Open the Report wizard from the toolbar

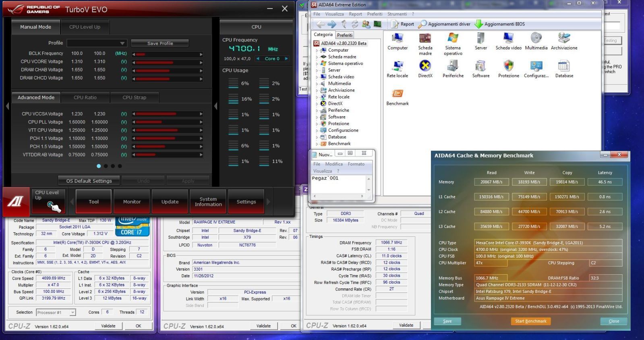[402, 24]
